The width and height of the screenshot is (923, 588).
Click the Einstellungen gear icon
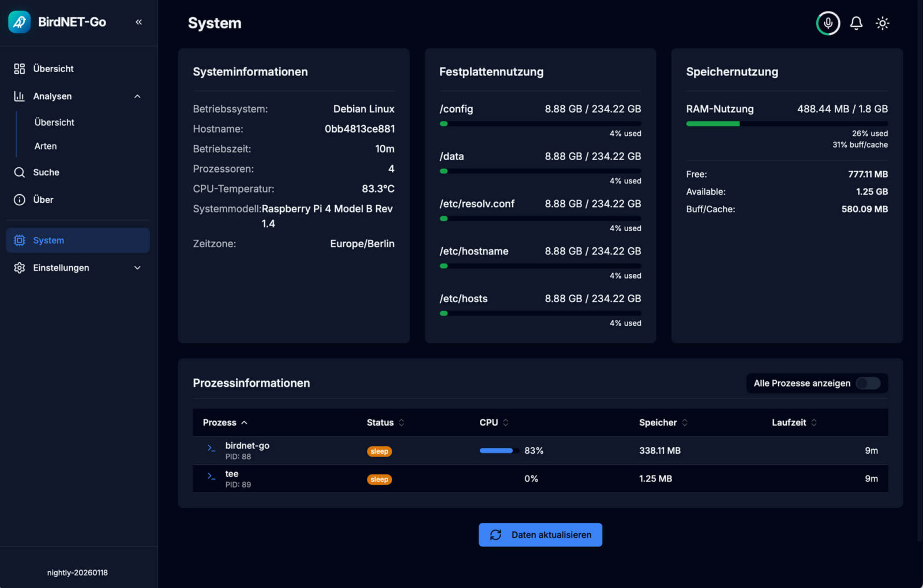(20, 267)
